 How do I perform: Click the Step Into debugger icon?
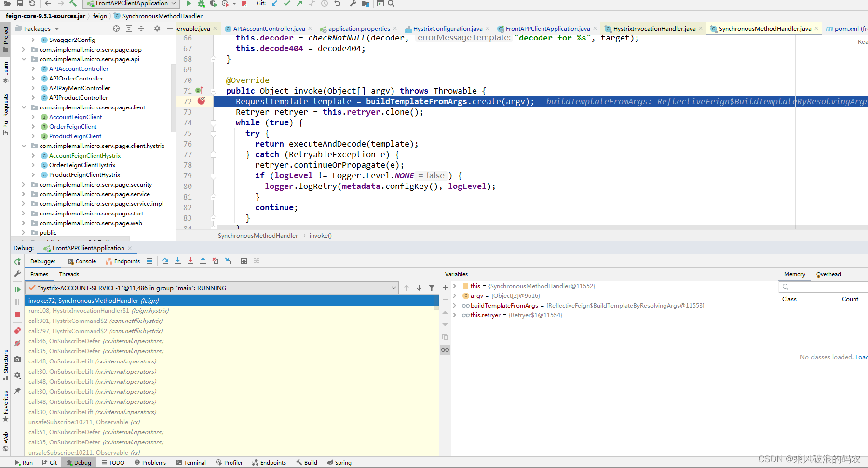point(178,261)
